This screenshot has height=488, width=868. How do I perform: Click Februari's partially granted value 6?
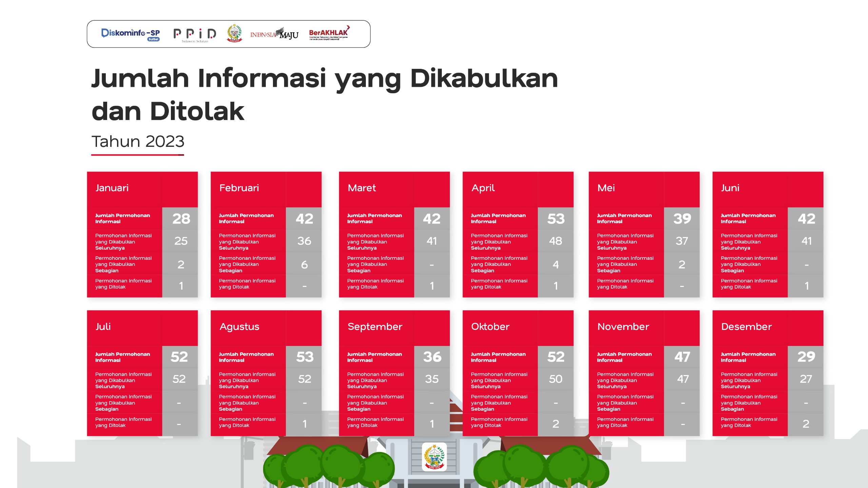[x=304, y=265]
